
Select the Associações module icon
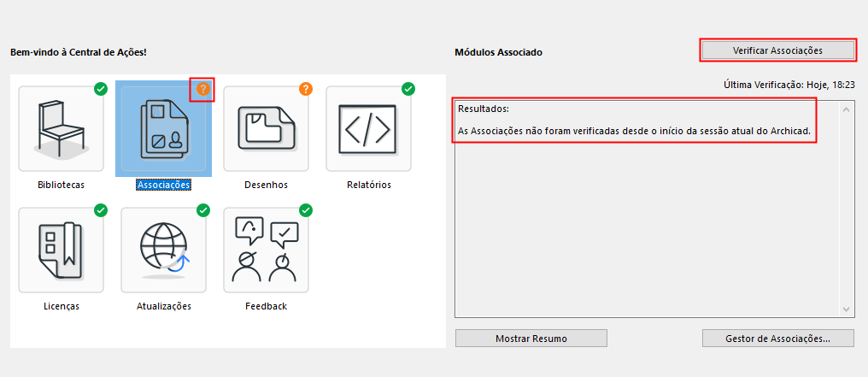tap(163, 128)
